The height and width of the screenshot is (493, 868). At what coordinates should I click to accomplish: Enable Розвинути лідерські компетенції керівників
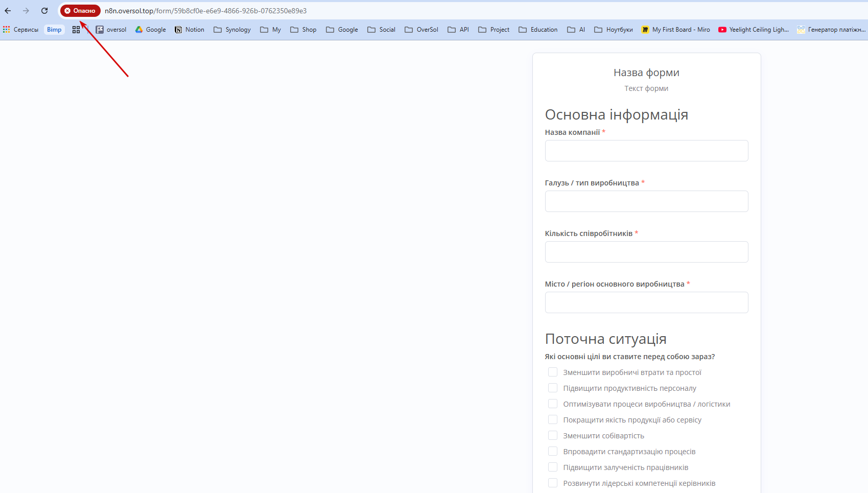[553, 483]
